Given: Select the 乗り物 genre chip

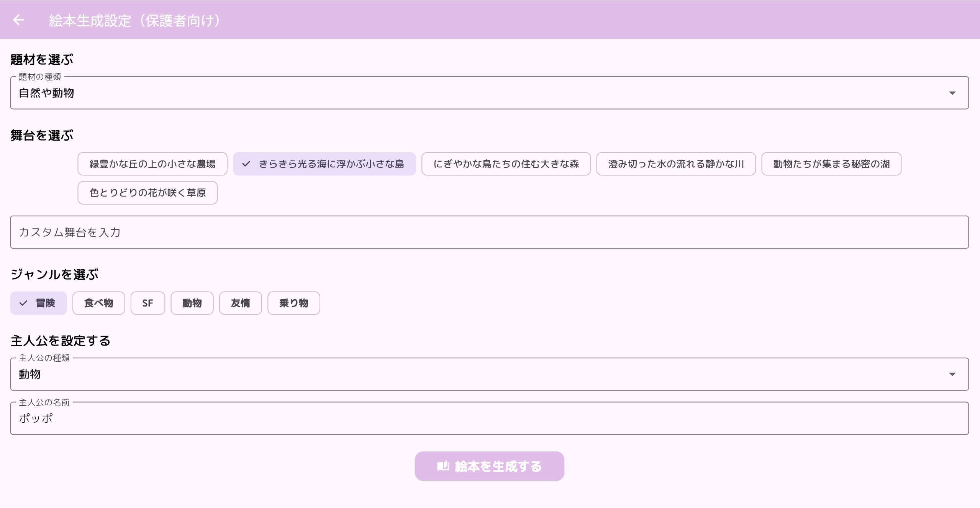Looking at the screenshot, I should coord(293,303).
